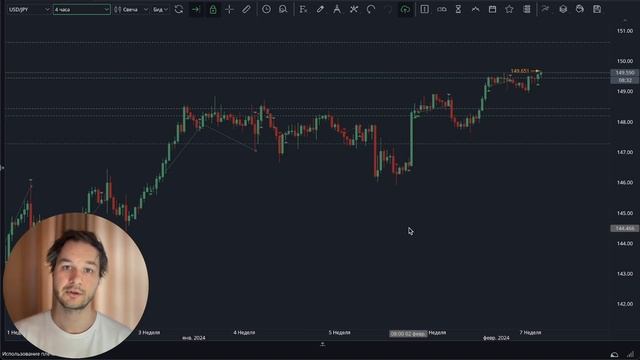The width and height of the screenshot is (640, 360).
Task: Select the compass measurement tool icon
Action: [337, 9]
